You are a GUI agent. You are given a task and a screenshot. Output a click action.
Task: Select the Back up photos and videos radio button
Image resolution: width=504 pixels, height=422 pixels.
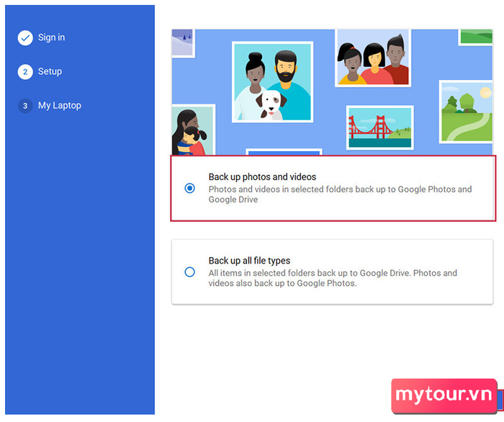coord(189,188)
